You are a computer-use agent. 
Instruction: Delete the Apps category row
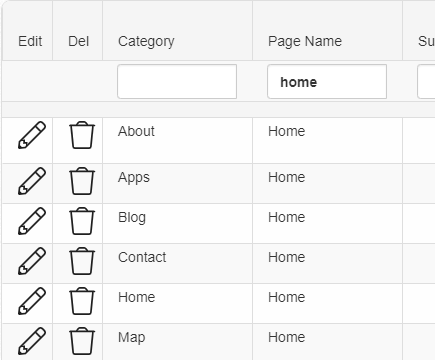click(82, 181)
